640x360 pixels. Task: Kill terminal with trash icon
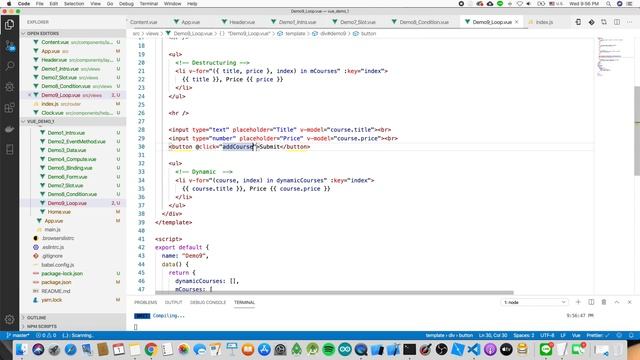tap(604, 302)
